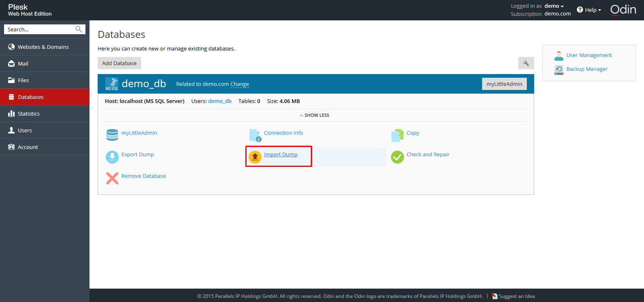The image size is (644, 302).
Task: Click the Size: 4.06 MB text
Action: coord(284,101)
